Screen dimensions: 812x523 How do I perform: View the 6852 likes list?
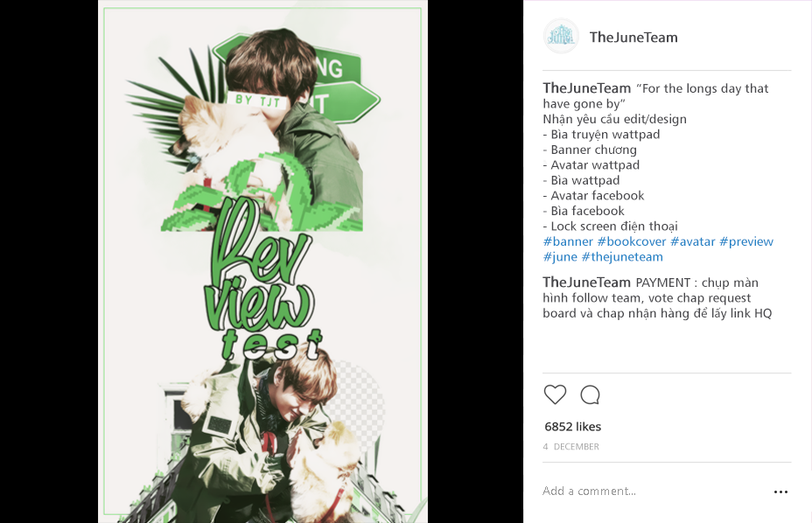click(573, 427)
